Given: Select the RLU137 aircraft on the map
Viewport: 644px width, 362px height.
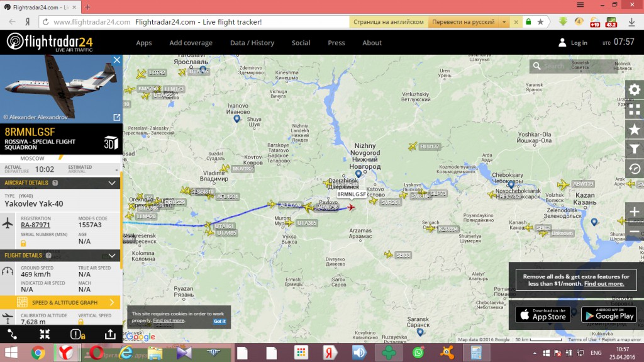Looking at the screenshot, I should pyautogui.click(x=413, y=146).
